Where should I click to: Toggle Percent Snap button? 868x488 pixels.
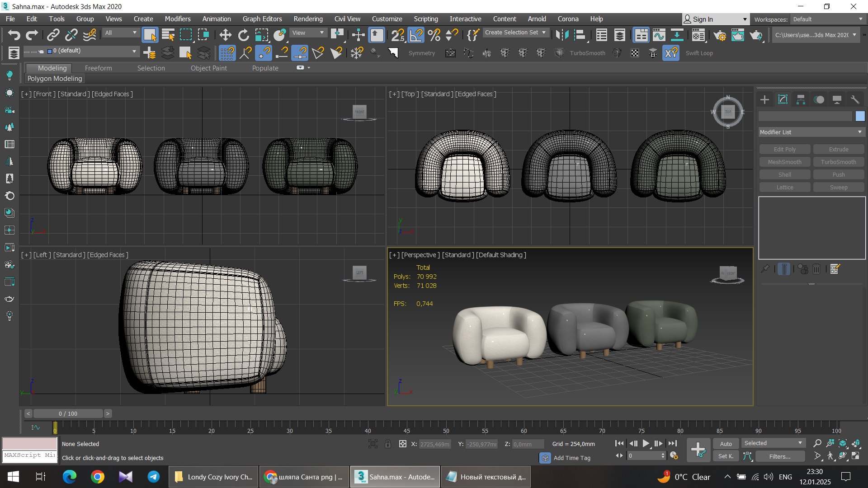pyautogui.click(x=434, y=35)
